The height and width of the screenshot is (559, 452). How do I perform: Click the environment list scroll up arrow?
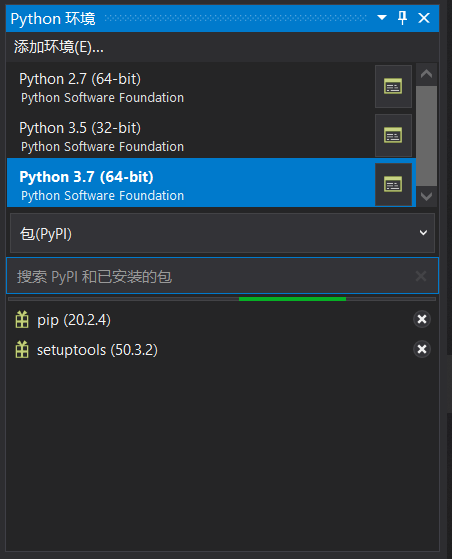tap(426, 74)
